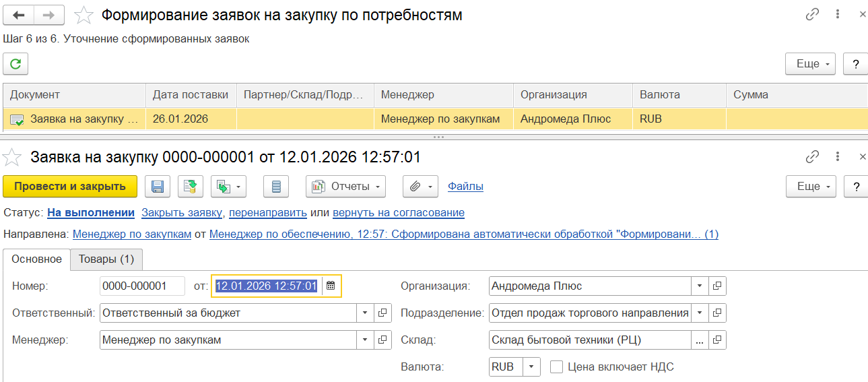Click the Файлы link
Image resolution: width=868 pixels, height=382 pixels.
(x=465, y=187)
